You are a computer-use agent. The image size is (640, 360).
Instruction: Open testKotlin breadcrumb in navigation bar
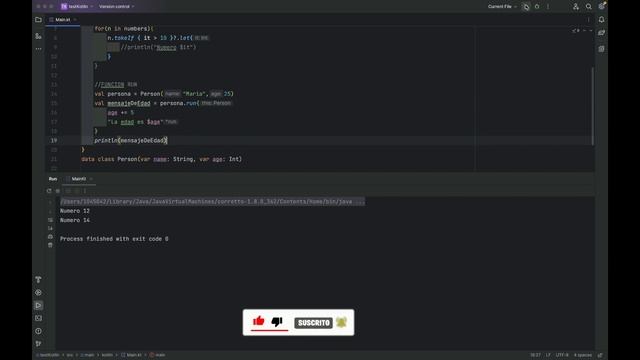tap(48, 355)
